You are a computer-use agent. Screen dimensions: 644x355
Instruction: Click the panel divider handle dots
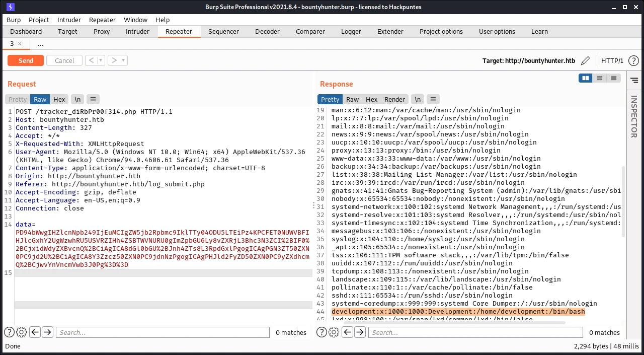(x=314, y=206)
